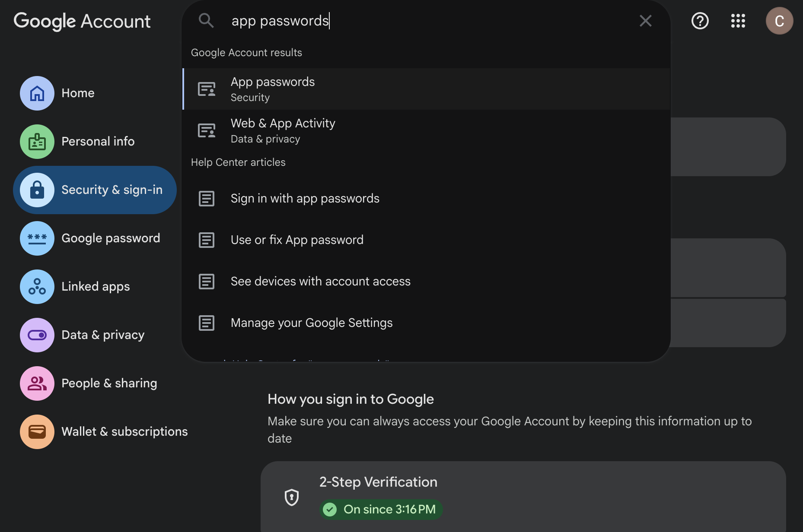This screenshot has width=803, height=532.
Task: Click the 'Google Account results' label
Action: coord(246,53)
